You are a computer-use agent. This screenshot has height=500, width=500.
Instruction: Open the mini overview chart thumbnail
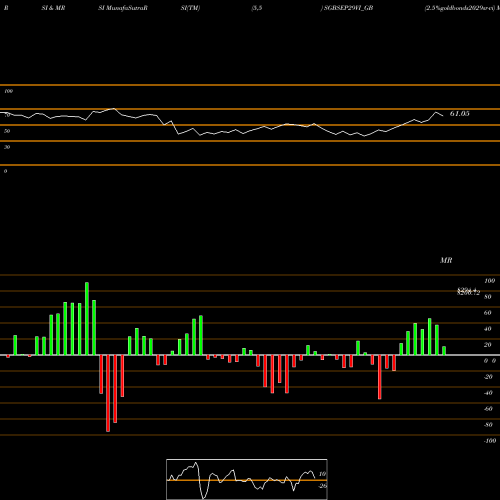(247, 479)
